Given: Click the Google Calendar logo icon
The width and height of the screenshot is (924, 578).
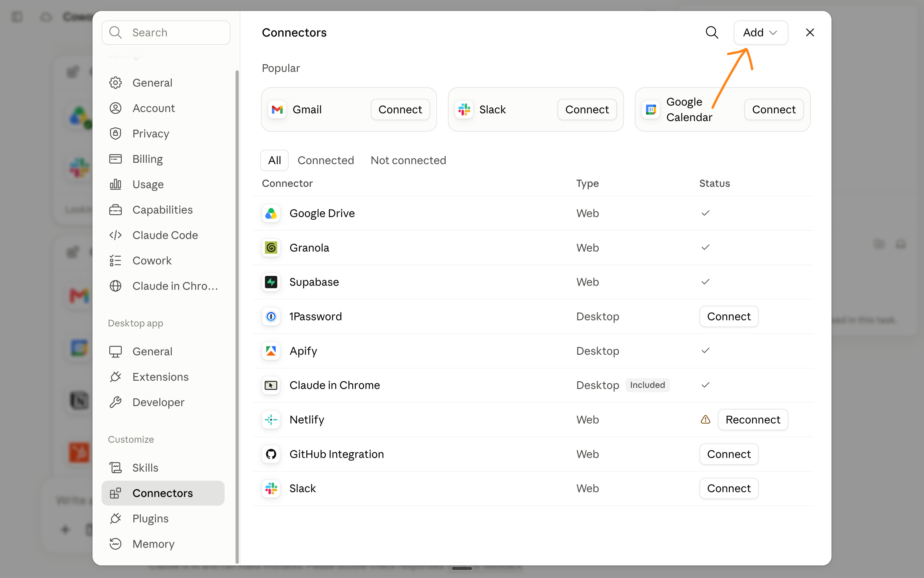Looking at the screenshot, I should [x=651, y=110].
